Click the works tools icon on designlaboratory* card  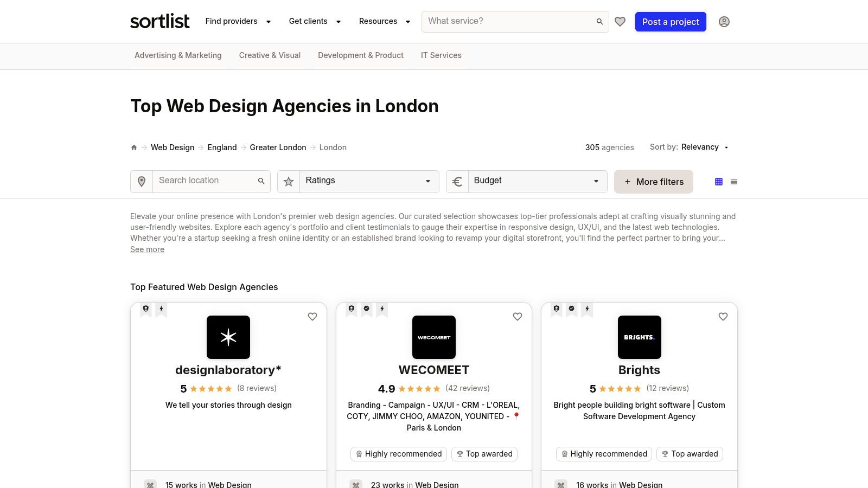click(x=150, y=484)
